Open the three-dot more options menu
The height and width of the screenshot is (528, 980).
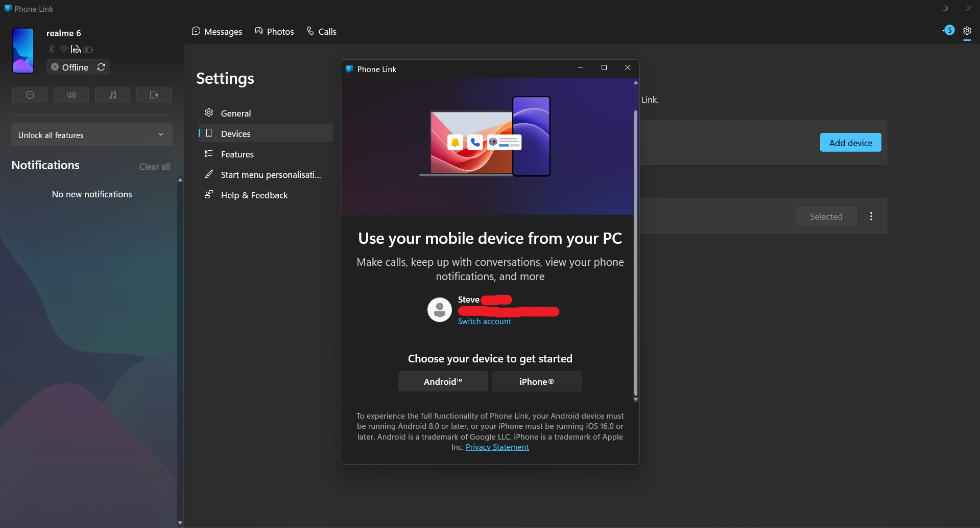click(871, 216)
